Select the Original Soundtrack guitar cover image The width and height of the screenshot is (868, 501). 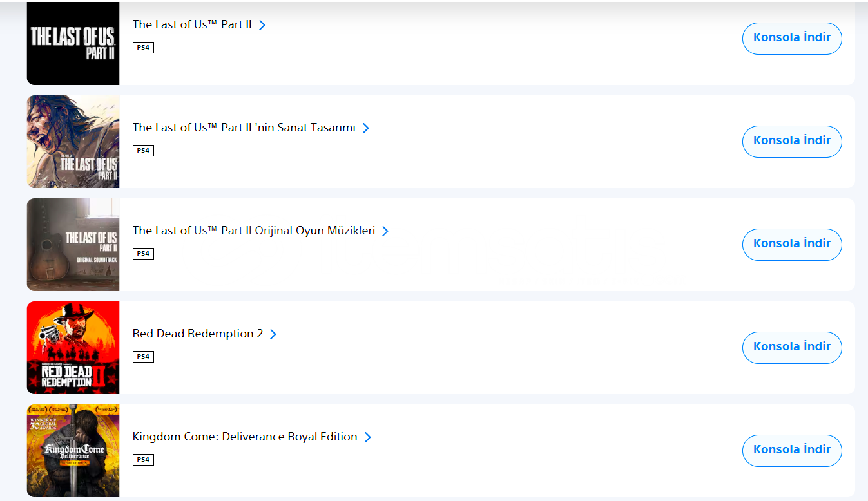click(x=73, y=245)
